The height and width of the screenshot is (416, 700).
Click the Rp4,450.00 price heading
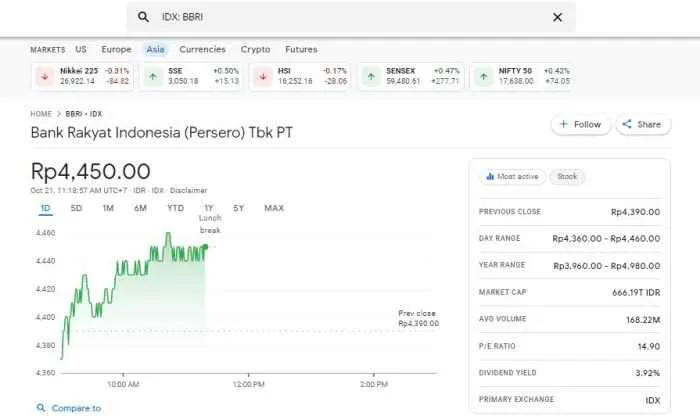click(91, 171)
